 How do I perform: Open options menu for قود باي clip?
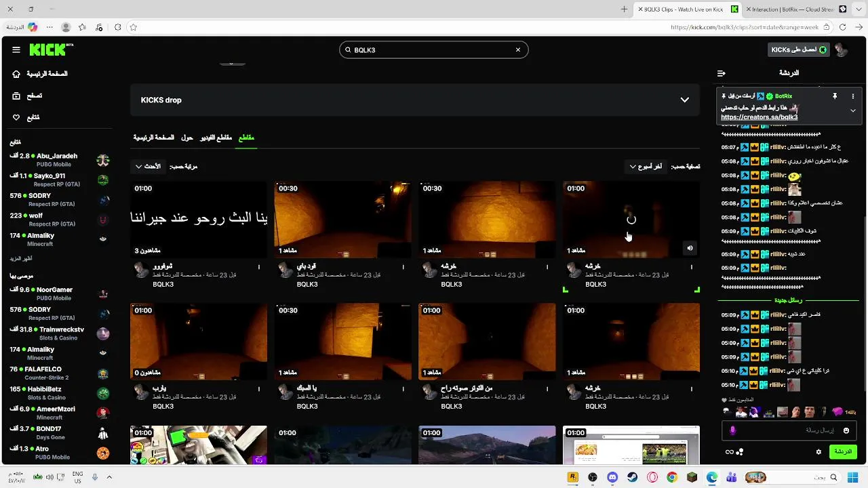(x=403, y=267)
